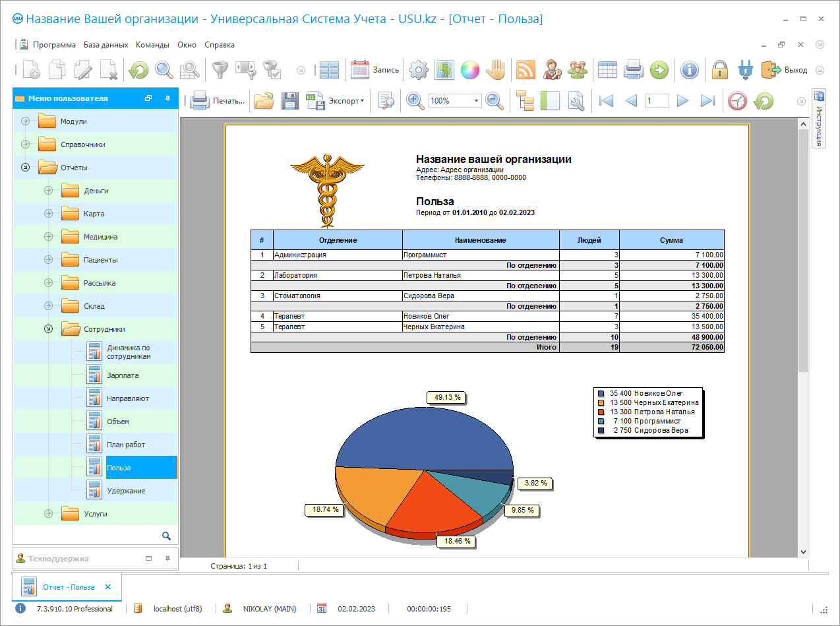Click the blue info icon in toolbar

coord(689,70)
